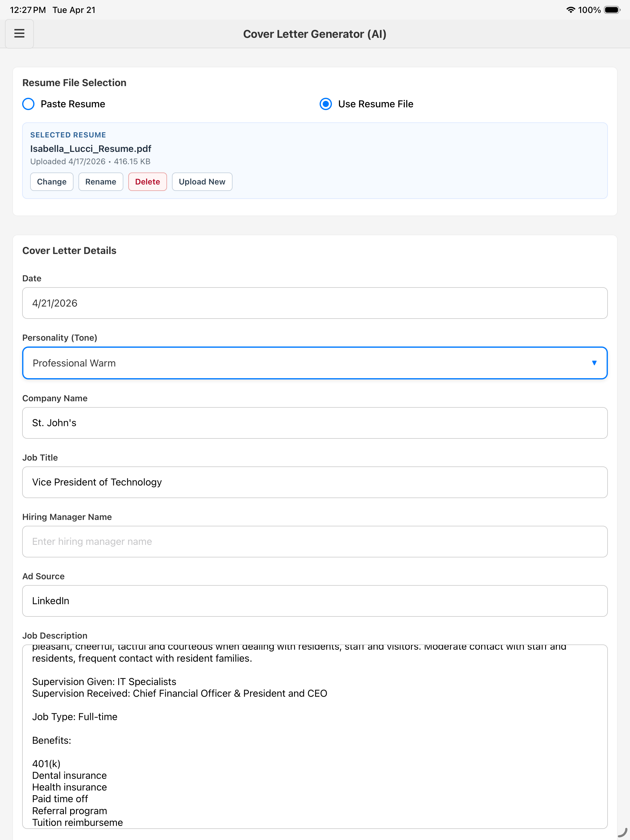Viewport: 630px width, 840px height.
Task: Click the Company Name field
Action: (315, 423)
